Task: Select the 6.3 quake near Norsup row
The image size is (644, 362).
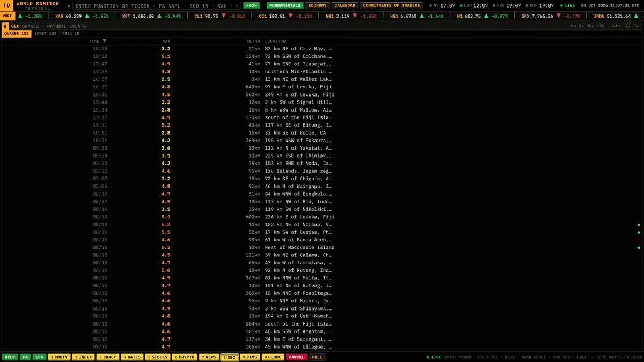Action: pos(322,225)
